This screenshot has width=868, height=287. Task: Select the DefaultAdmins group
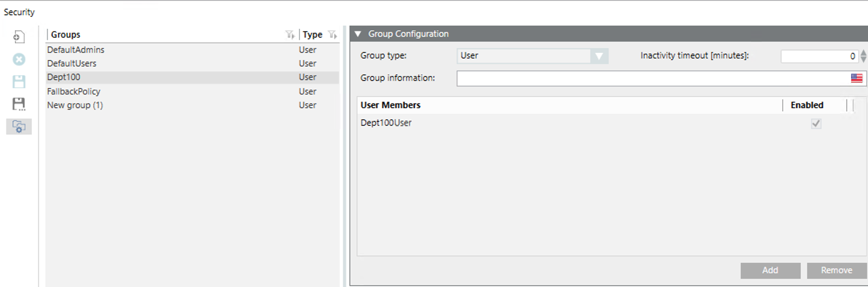[76, 50]
